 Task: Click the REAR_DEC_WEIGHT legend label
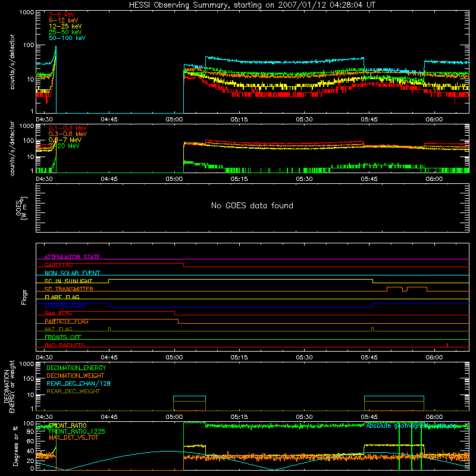[x=73, y=392]
